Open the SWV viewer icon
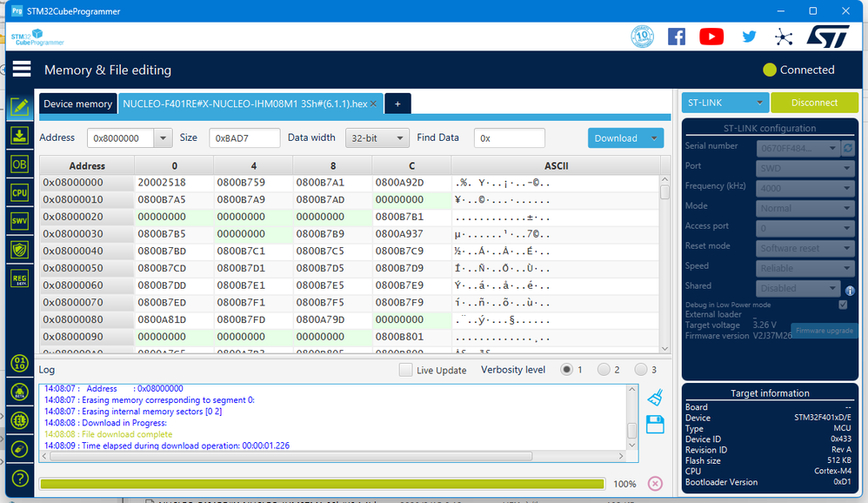This screenshot has width=868, height=503. click(20, 221)
